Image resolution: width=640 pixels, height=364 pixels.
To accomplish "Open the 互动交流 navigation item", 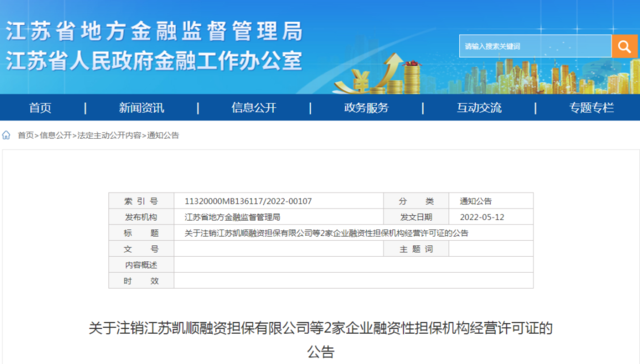I will click(x=479, y=108).
